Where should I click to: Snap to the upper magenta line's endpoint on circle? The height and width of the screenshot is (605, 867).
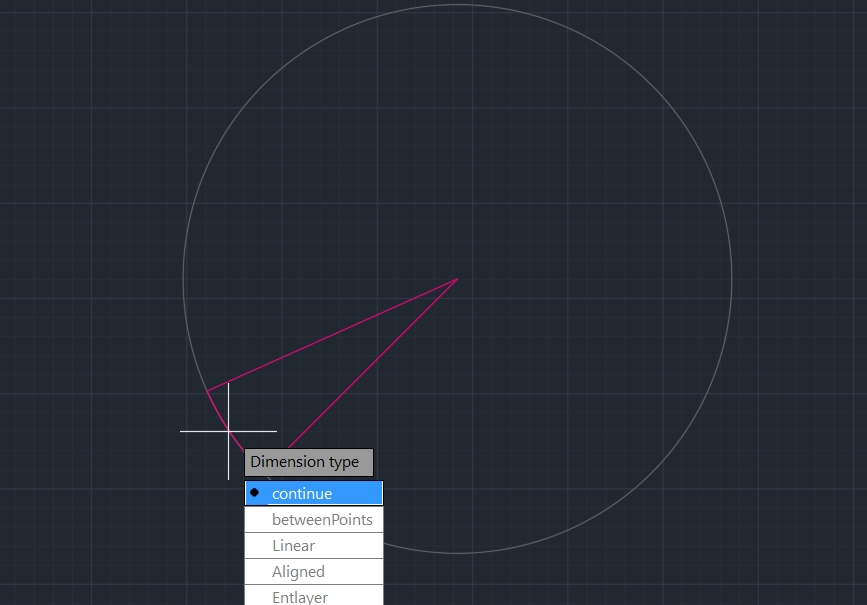(207, 390)
